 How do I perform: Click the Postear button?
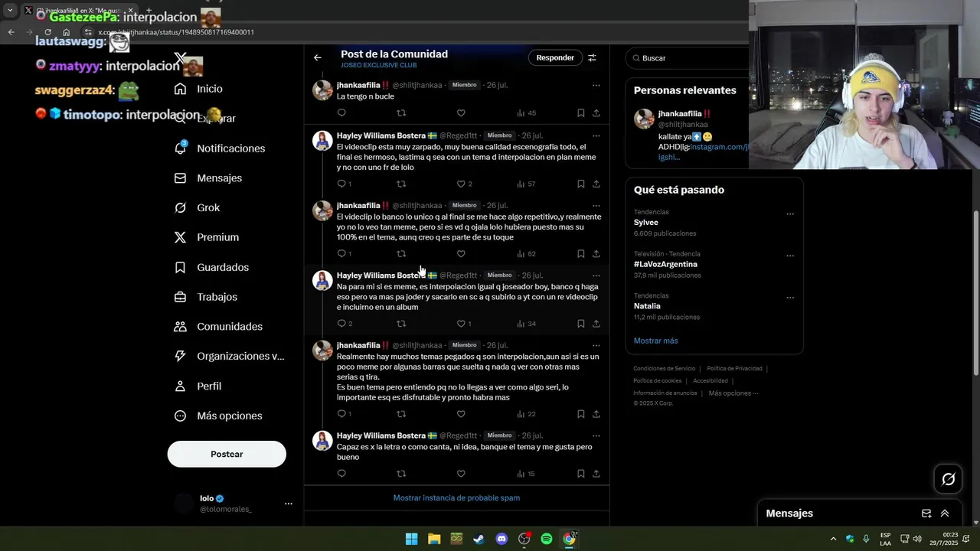[227, 454]
